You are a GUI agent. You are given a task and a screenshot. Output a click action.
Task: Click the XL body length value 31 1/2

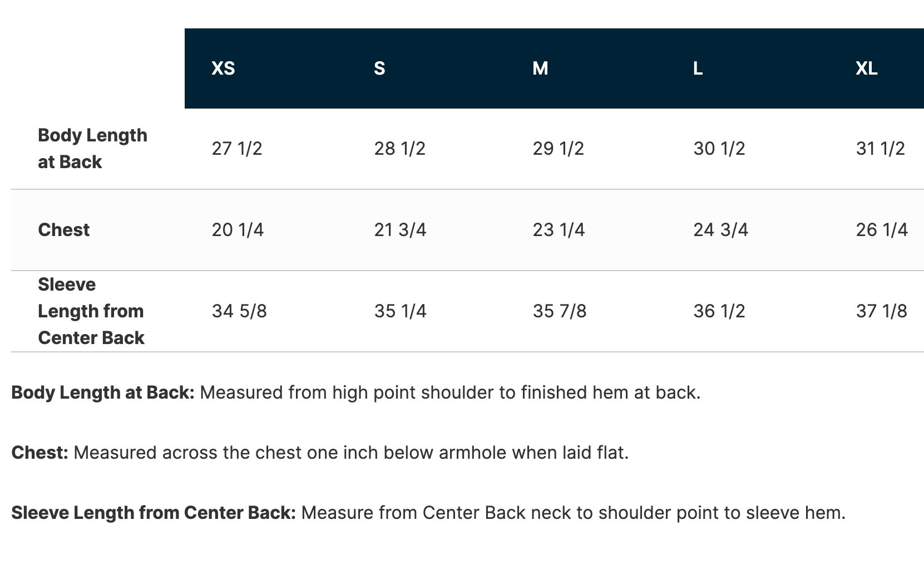click(880, 148)
